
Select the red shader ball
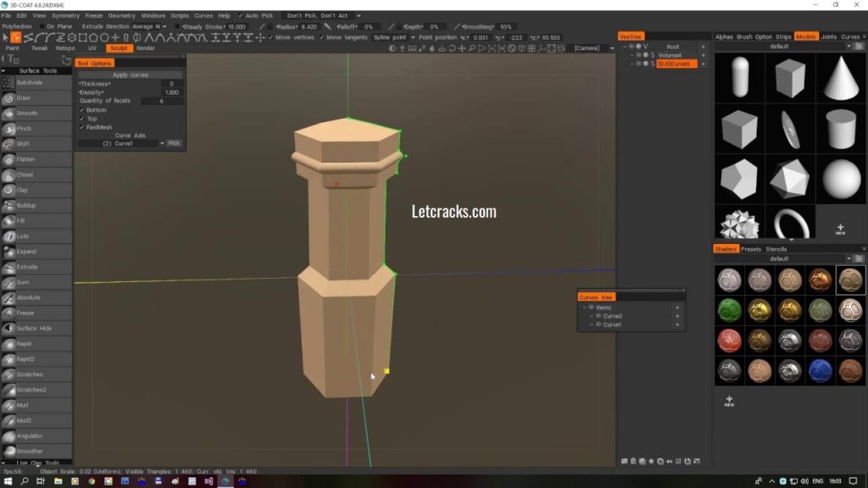[x=729, y=341]
